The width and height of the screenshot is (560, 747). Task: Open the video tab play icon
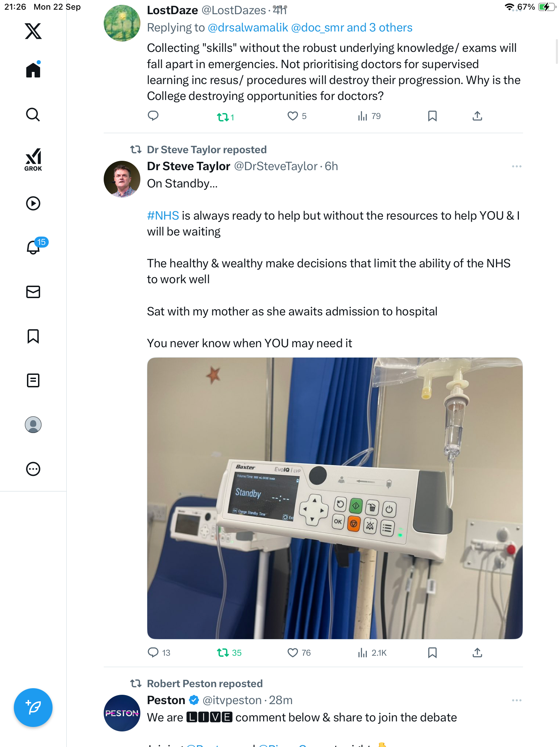pyautogui.click(x=33, y=203)
